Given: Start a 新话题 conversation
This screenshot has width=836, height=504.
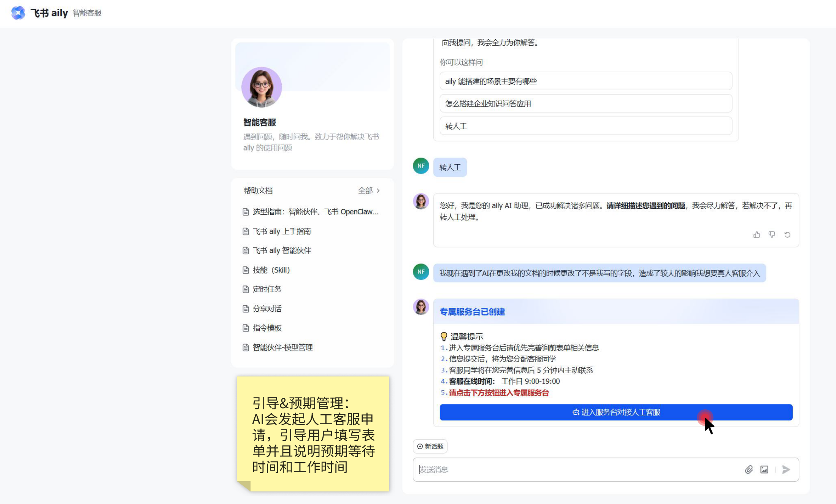Looking at the screenshot, I should [430, 446].
